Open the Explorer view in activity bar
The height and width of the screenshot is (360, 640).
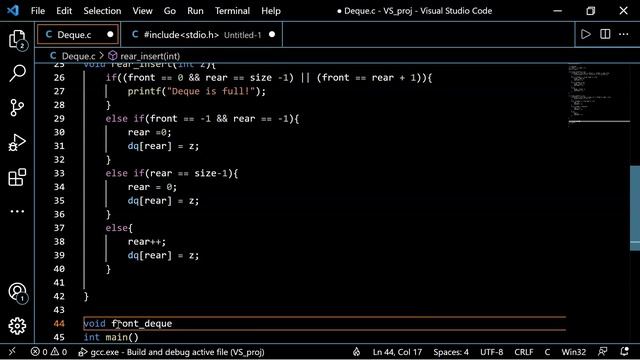tap(17, 40)
